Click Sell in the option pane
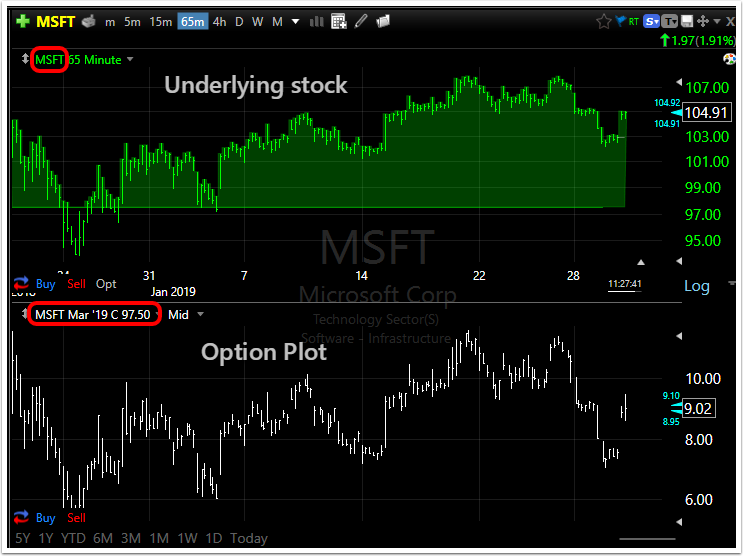Image resolution: width=743 pixels, height=556 pixels. click(76, 518)
